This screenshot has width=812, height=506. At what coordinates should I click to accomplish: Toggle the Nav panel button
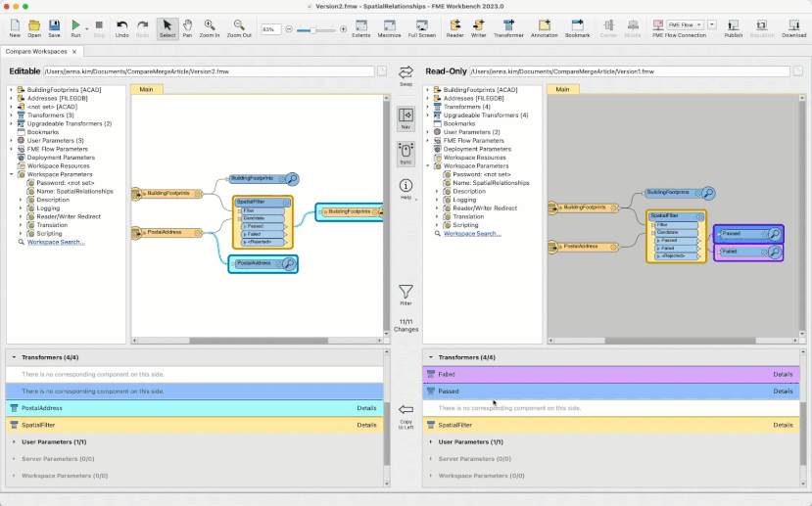(x=406, y=118)
